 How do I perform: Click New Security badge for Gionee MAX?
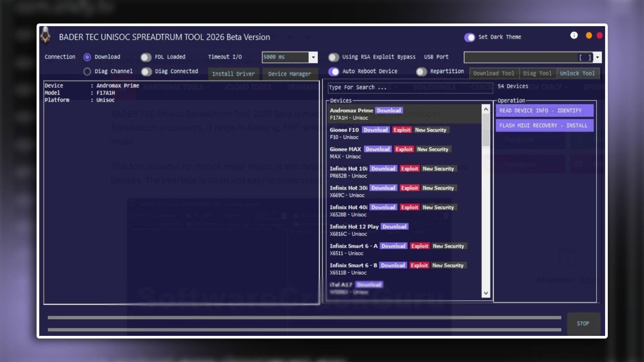point(432,149)
